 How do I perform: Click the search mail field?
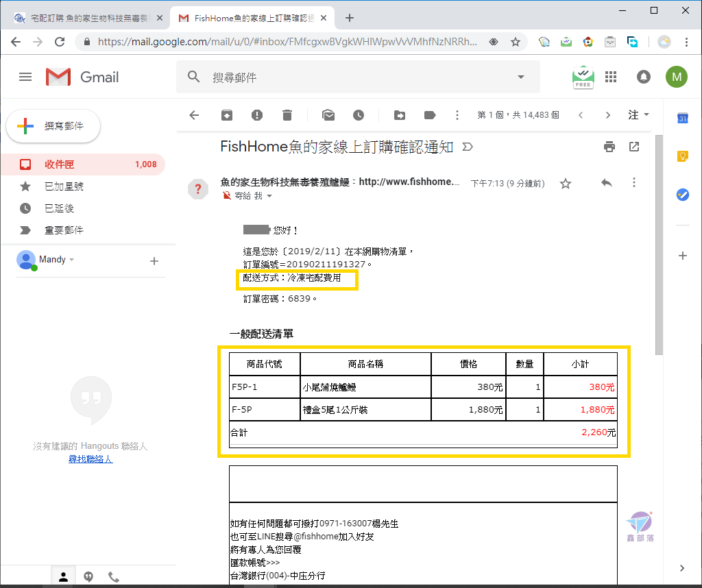[x=358, y=77]
